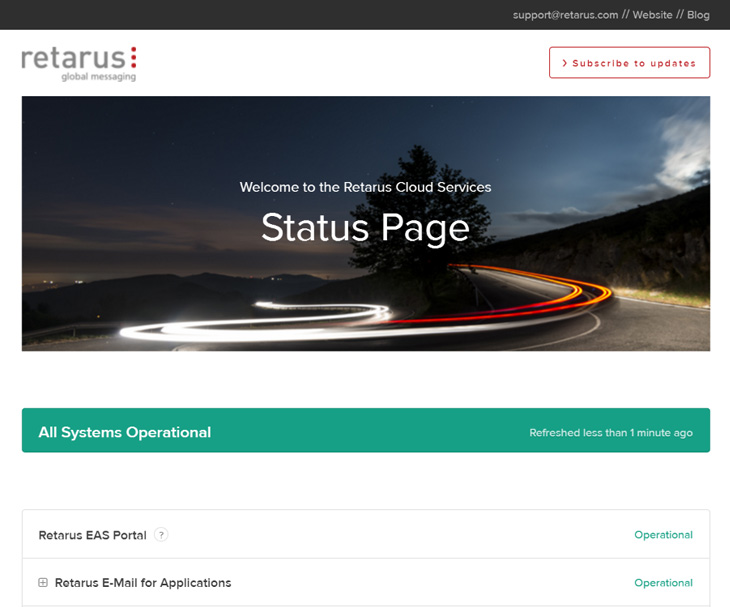Screen dimensions: 730x607
Task: Click 'Refreshed less than 1 minute ago' text
Action: tap(611, 433)
